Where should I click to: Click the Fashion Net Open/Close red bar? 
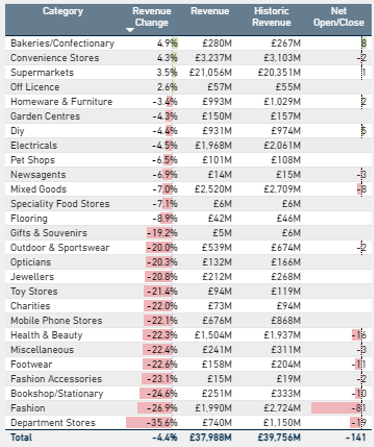pyautogui.click(x=336, y=408)
